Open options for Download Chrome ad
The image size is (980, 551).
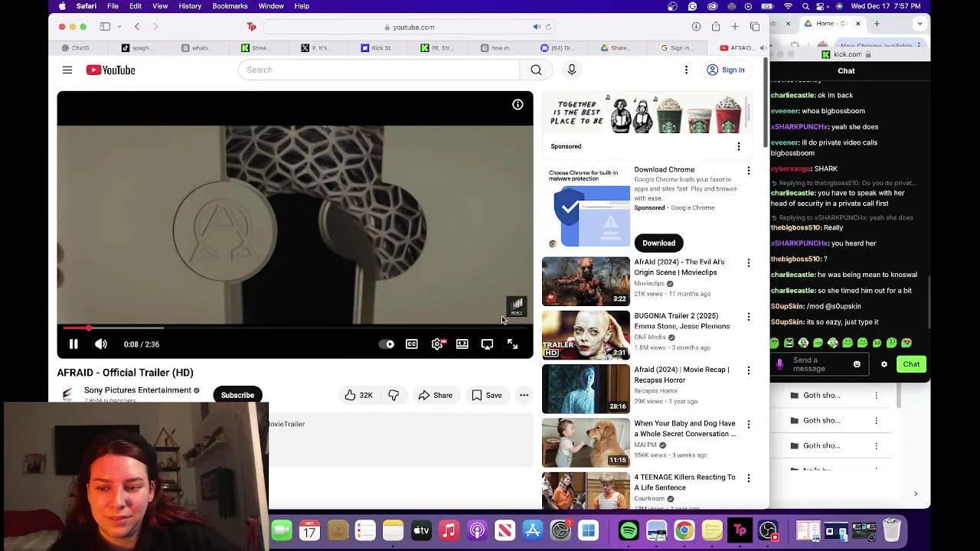[749, 171]
